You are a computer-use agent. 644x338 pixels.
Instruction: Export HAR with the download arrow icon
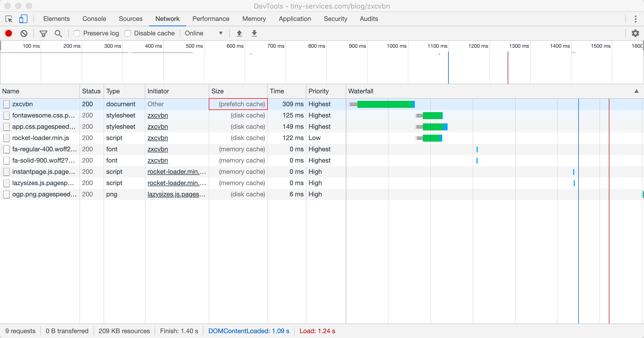click(x=254, y=33)
